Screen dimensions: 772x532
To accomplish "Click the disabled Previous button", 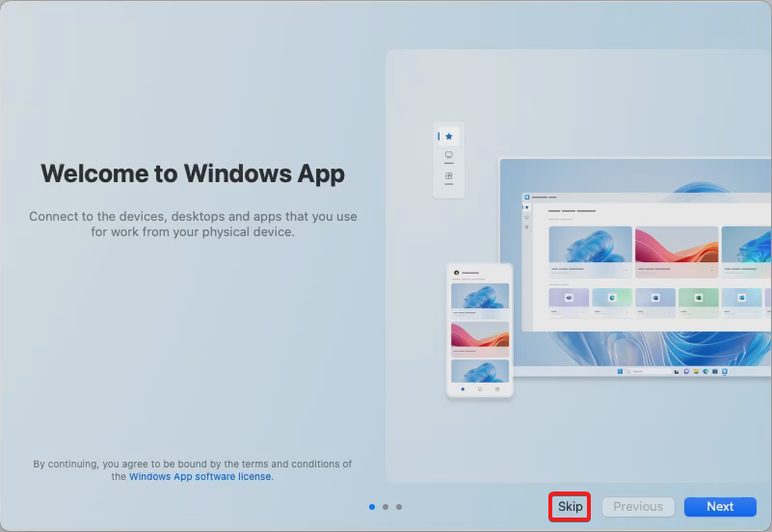I will pyautogui.click(x=638, y=506).
